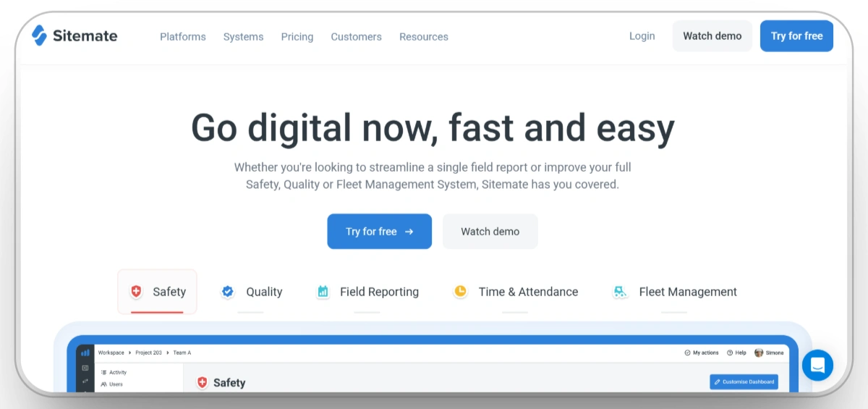Click the Customise Dashboard button
The height and width of the screenshot is (409, 868).
tap(744, 381)
